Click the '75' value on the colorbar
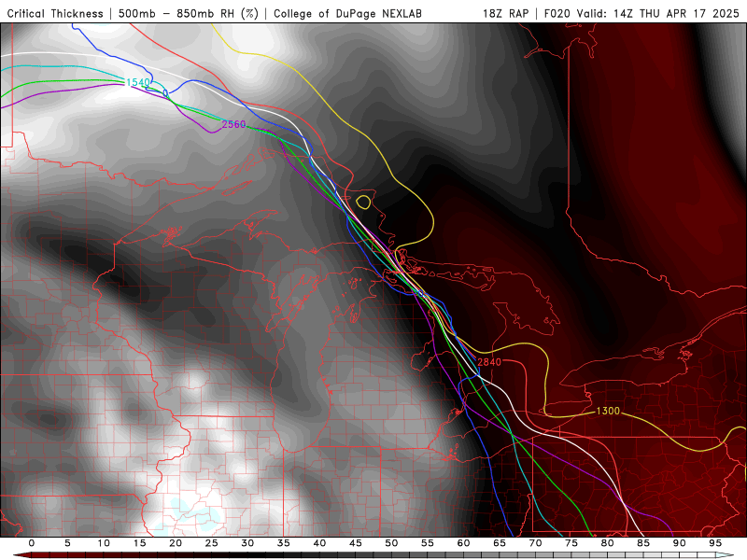Image resolution: width=747 pixels, height=560 pixels. coord(571,543)
